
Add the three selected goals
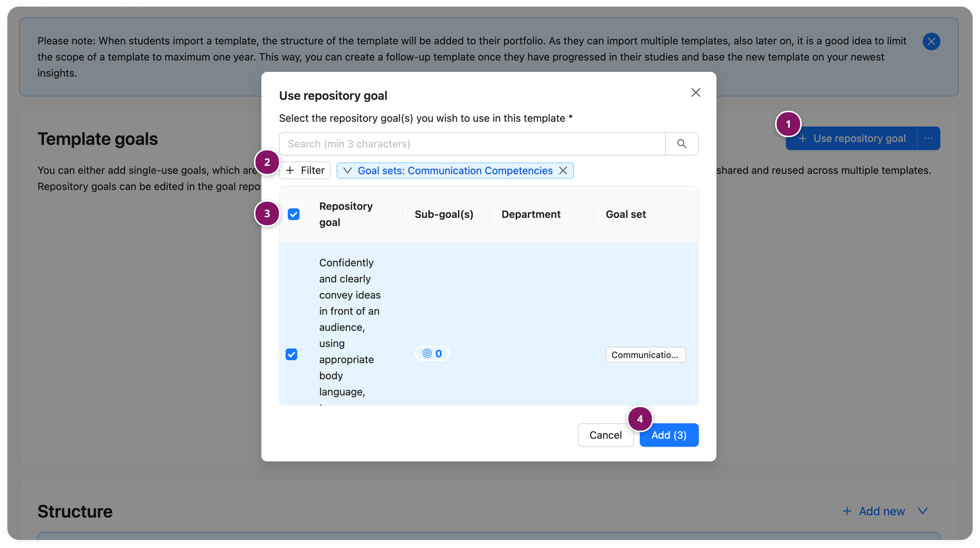[669, 435]
